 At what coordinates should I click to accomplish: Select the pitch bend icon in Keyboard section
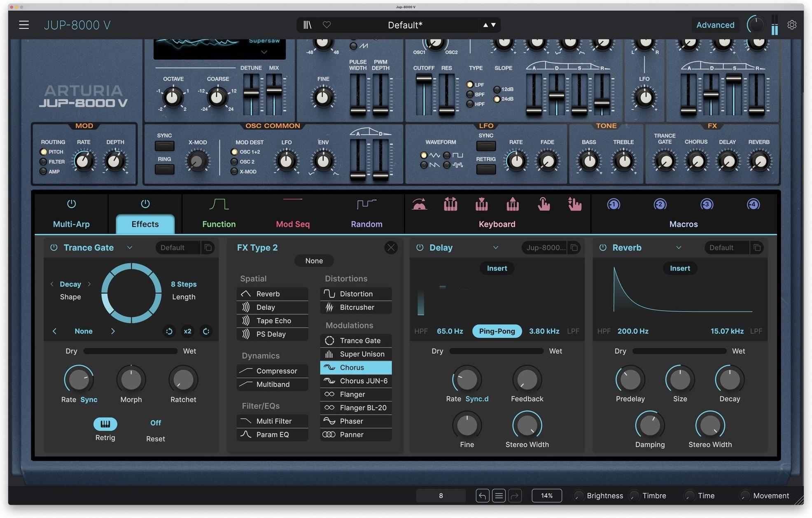pyautogui.click(x=420, y=204)
